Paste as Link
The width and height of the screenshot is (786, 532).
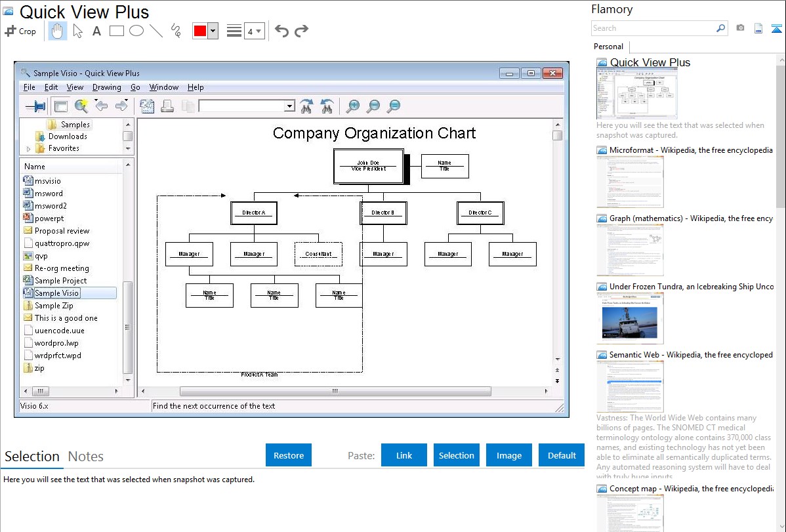coord(404,455)
